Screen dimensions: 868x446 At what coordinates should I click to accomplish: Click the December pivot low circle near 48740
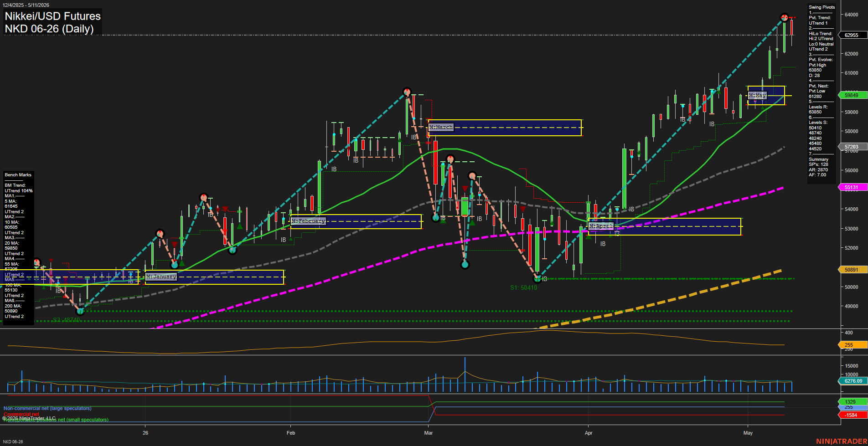click(80, 311)
